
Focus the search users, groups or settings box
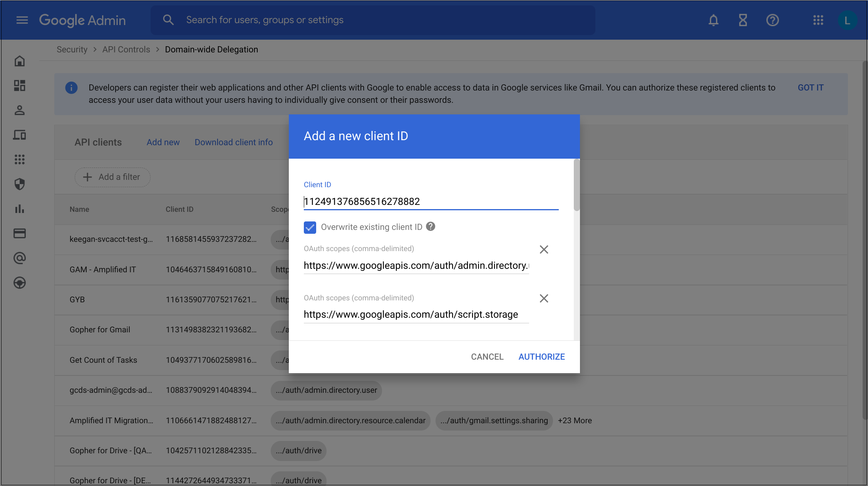coord(373,20)
